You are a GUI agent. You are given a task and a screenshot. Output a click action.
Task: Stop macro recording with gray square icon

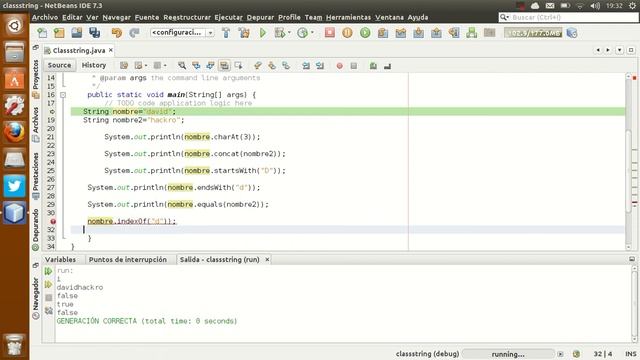tap(353, 66)
